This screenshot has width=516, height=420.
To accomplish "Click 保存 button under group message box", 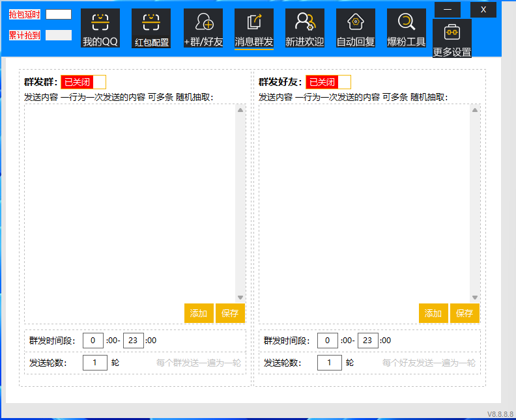I will tap(230, 313).
